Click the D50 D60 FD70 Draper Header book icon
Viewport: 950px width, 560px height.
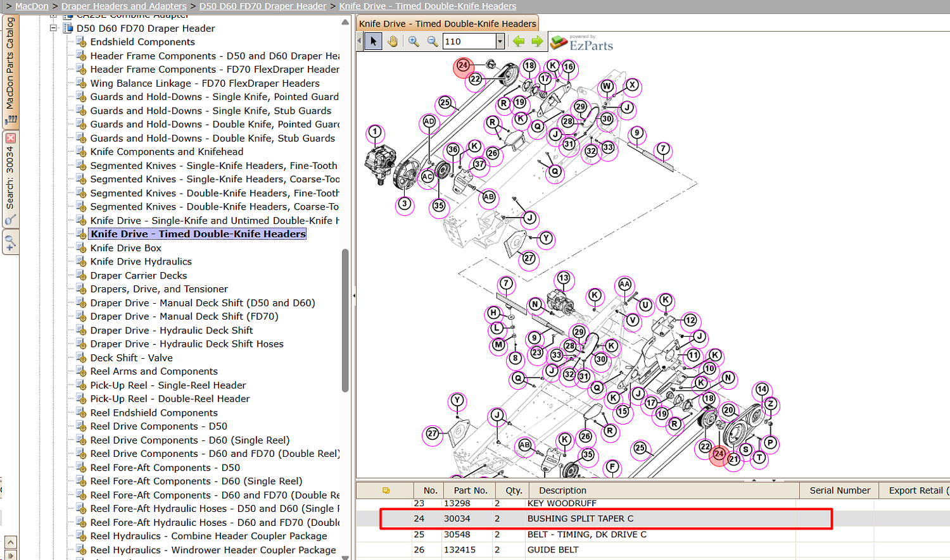pos(68,28)
